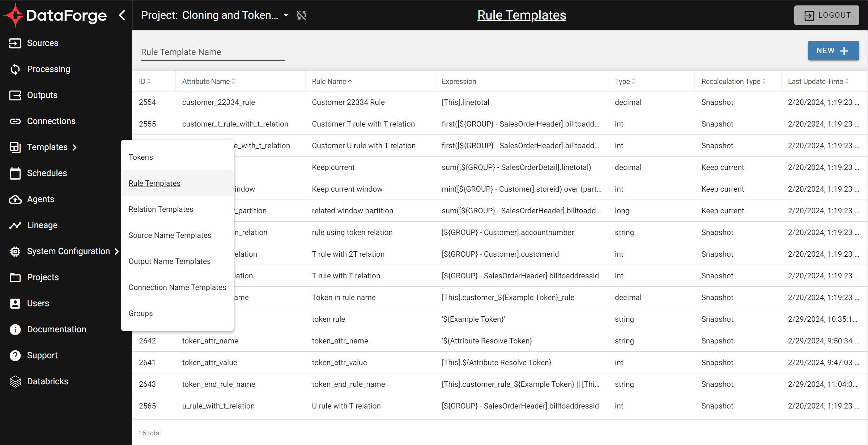
Task: Select Relation Templates from the flyout menu
Action: tap(161, 209)
